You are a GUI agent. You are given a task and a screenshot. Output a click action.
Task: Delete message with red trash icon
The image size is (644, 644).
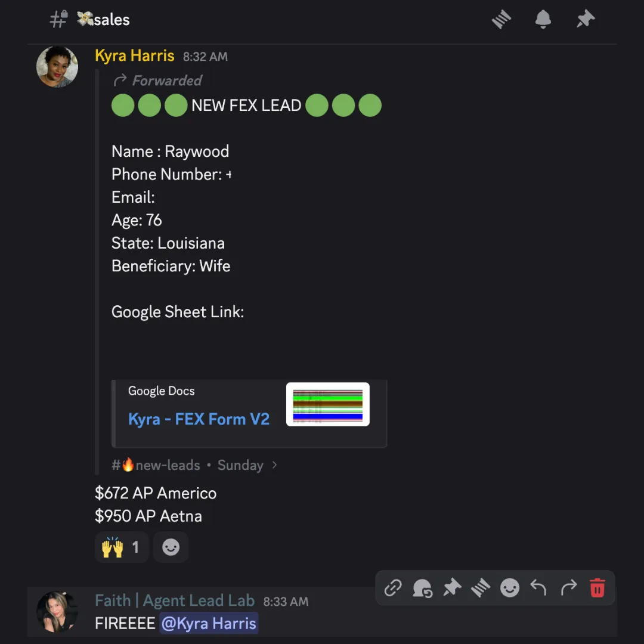(x=597, y=588)
